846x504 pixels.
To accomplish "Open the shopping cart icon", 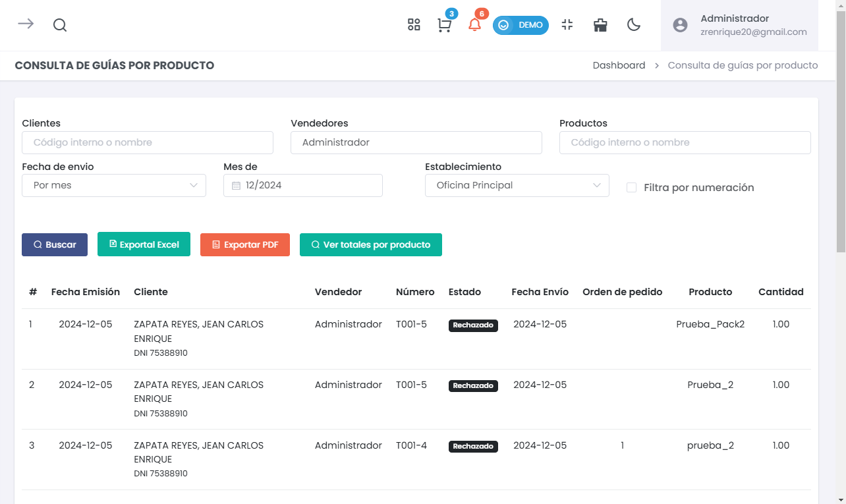I will tap(445, 26).
